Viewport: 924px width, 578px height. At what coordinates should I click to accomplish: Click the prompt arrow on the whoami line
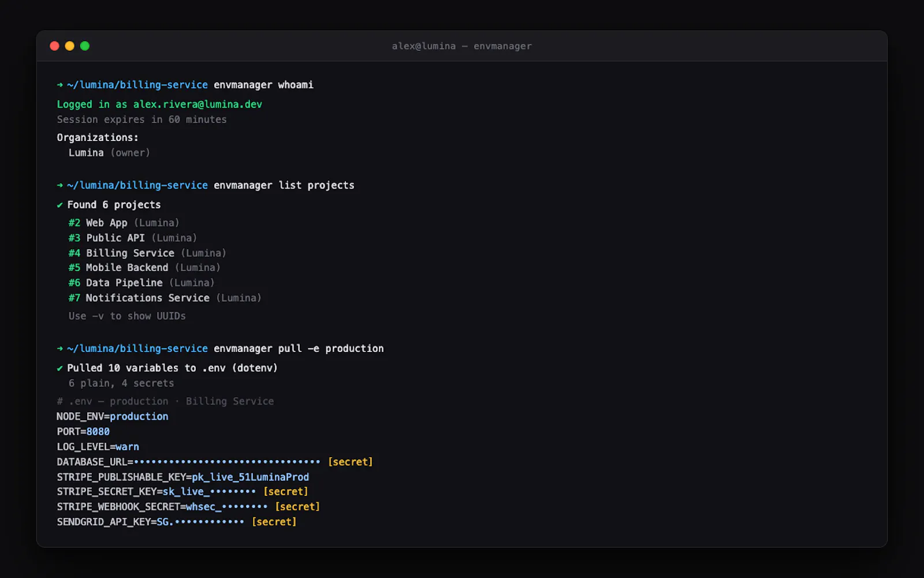click(60, 85)
